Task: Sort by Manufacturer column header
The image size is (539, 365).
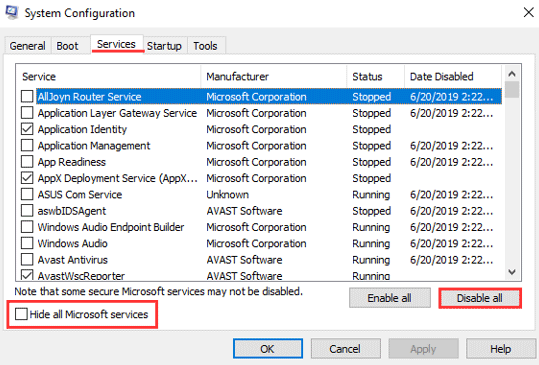Action: click(274, 76)
